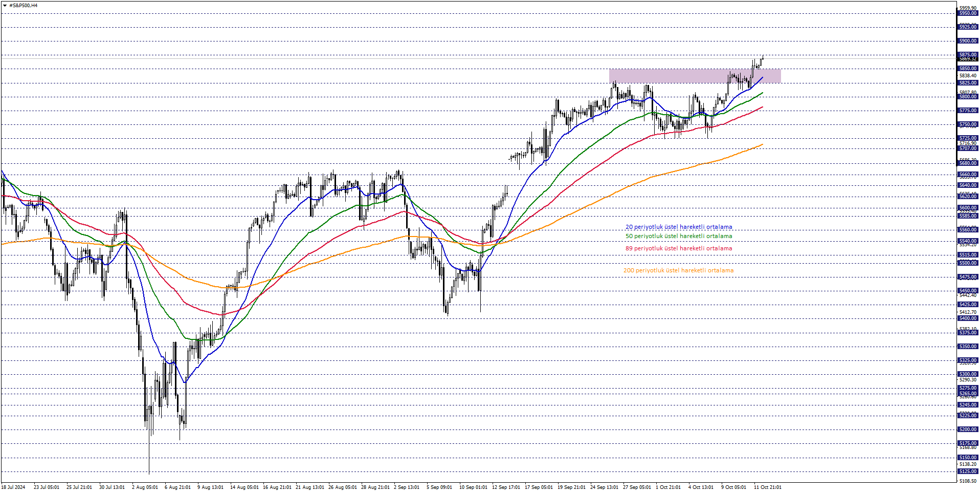Click the 5 Sep 09:01 time label
Image resolution: width=980 pixels, height=493 pixels.
[x=439, y=487]
